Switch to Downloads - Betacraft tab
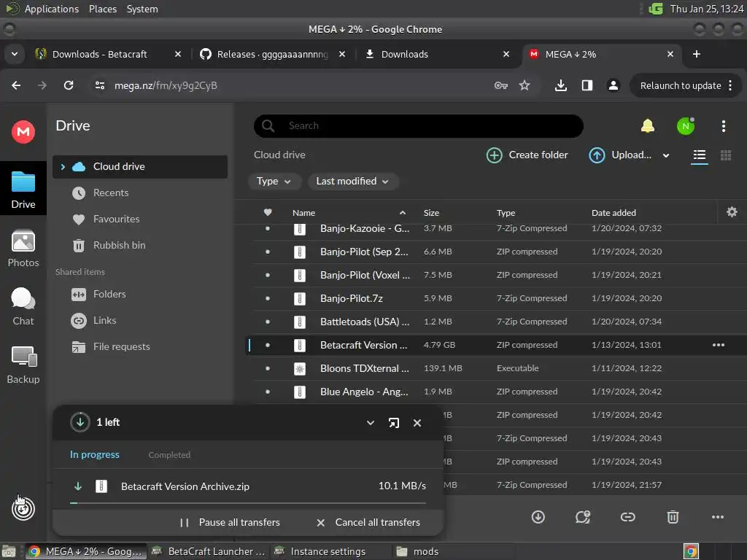This screenshot has width=747, height=560. coord(99,54)
